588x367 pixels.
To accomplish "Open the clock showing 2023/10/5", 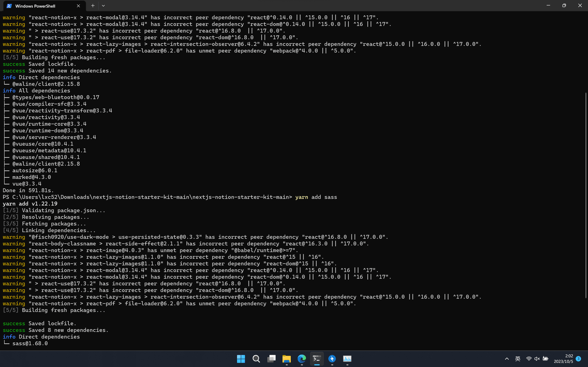I will click(x=563, y=359).
